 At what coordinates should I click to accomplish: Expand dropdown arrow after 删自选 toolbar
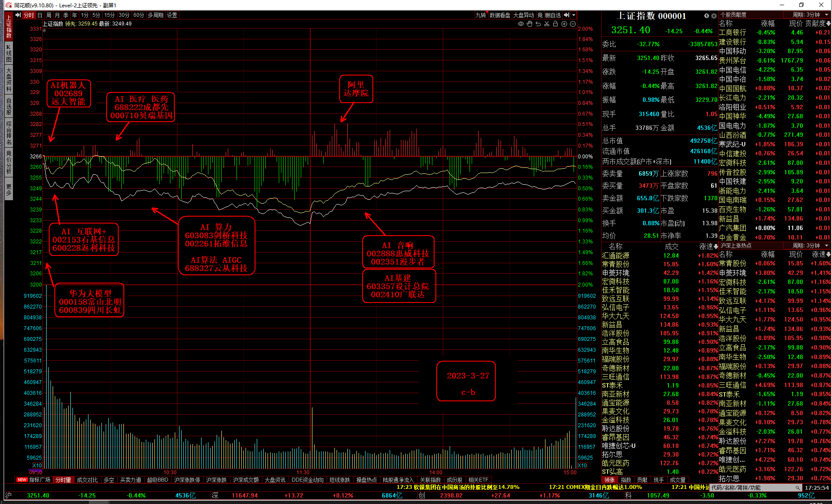(x=574, y=15)
